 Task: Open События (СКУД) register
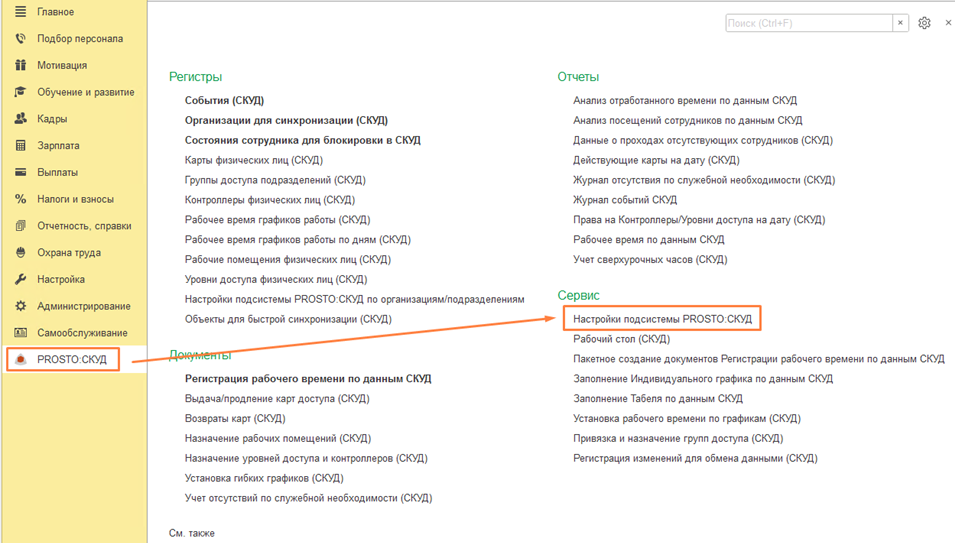(224, 101)
